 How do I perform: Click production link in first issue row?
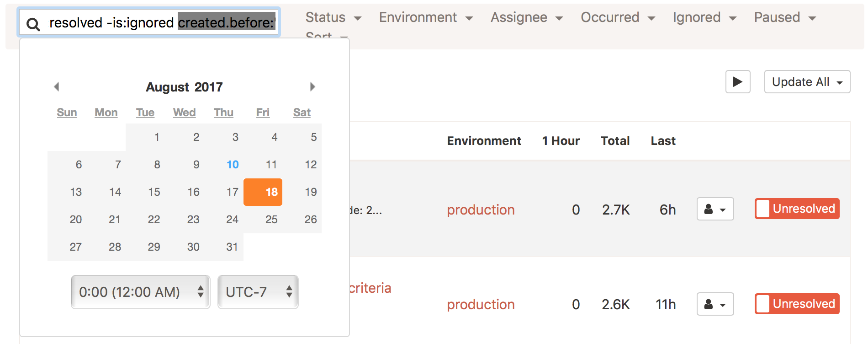coord(481,210)
